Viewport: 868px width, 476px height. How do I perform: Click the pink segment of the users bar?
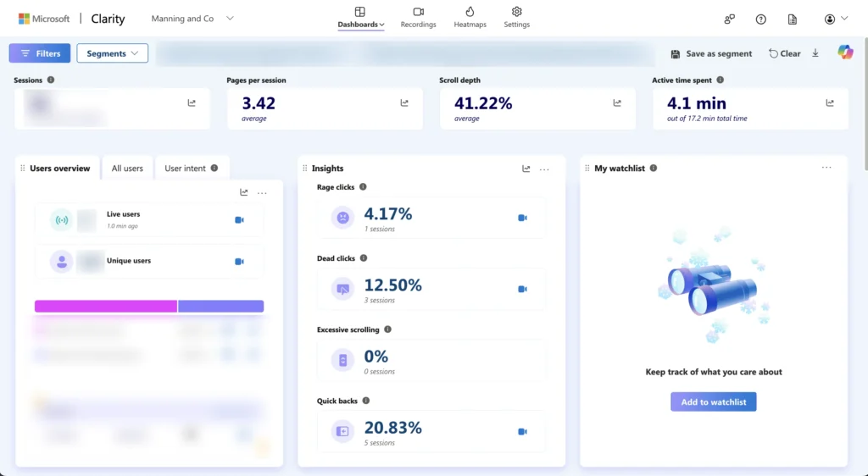(x=105, y=306)
